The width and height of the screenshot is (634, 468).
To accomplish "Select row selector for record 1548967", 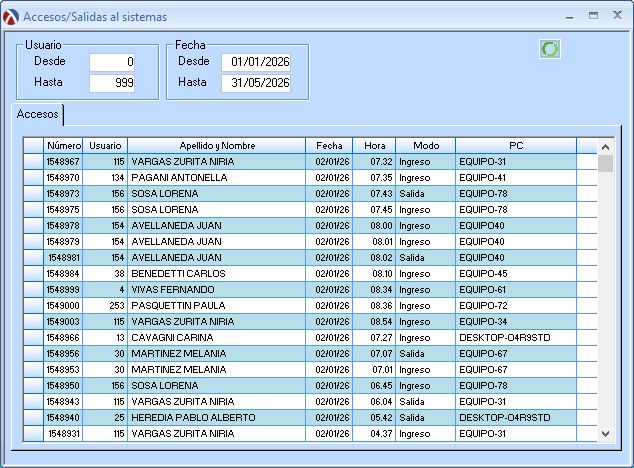I will click(33, 162).
